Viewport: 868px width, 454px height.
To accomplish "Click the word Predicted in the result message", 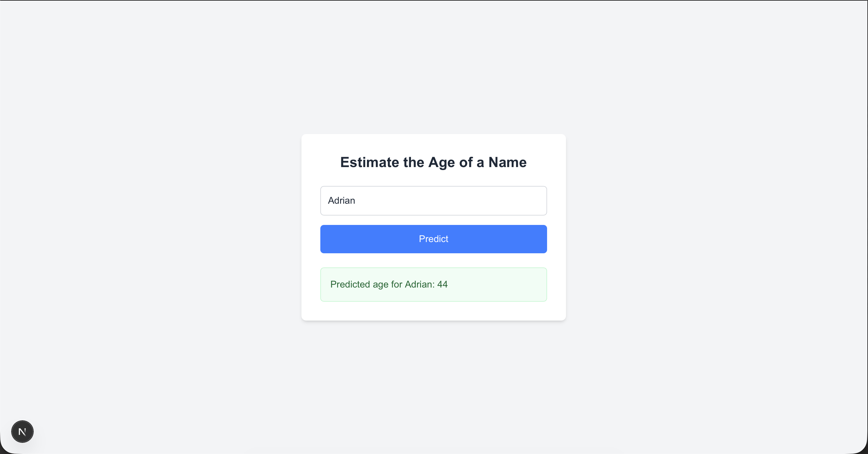I will coord(350,285).
